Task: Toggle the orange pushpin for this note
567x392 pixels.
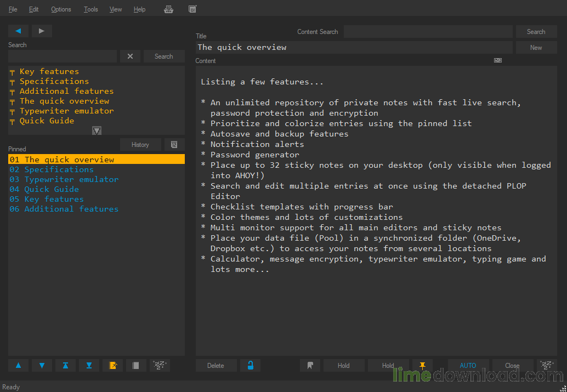Action: pyautogui.click(x=422, y=366)
